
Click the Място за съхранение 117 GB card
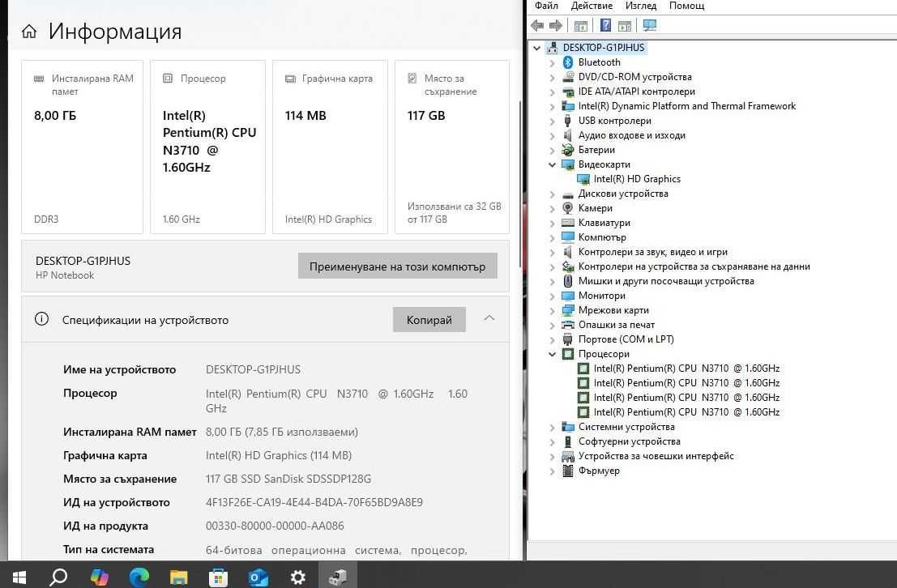pyautogui.click(x=452, y=147)
